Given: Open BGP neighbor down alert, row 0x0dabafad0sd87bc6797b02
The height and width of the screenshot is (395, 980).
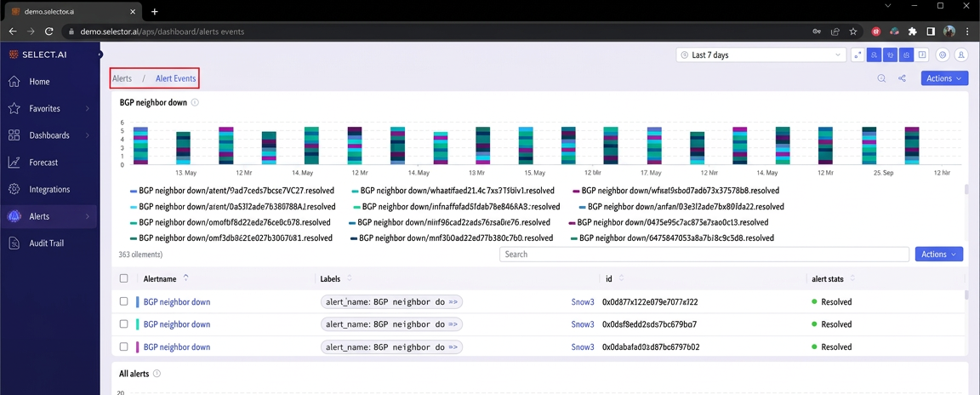Looking at the screenshot, I should [177, 346].
